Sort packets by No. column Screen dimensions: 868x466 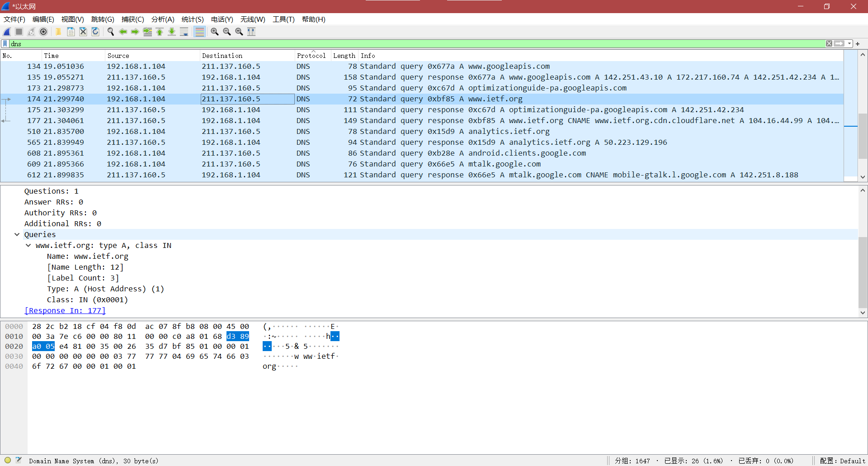point(21,56)
